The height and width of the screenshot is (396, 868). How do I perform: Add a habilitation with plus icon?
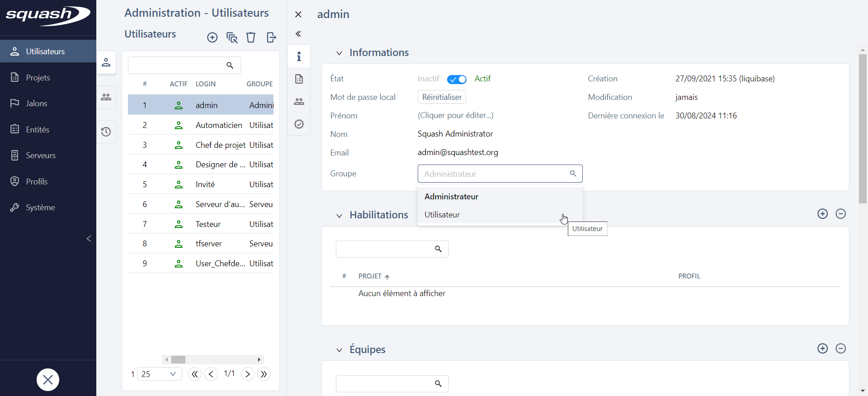(823, 214)
